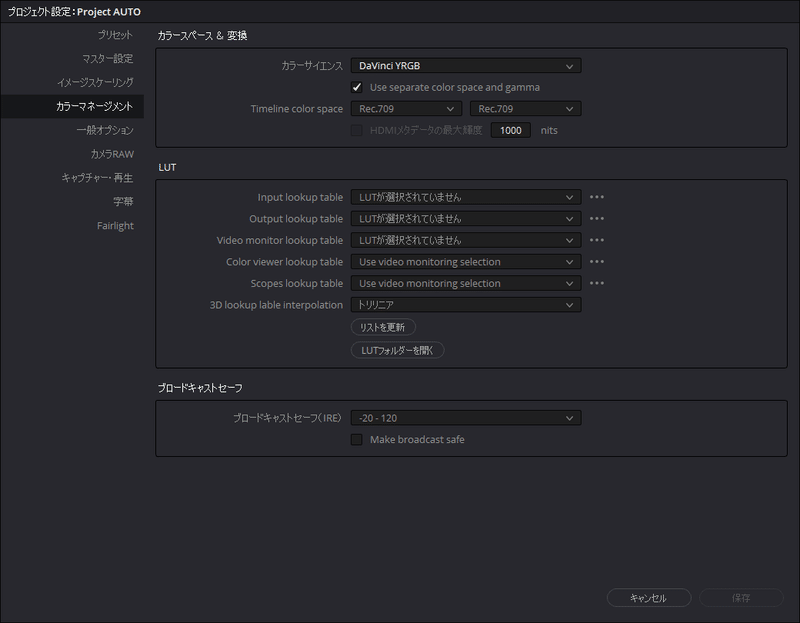Image resolution: width=800 pixels, height=623 pixels.
Task: Open the Output lookup table dropdown
Action: 466,218
